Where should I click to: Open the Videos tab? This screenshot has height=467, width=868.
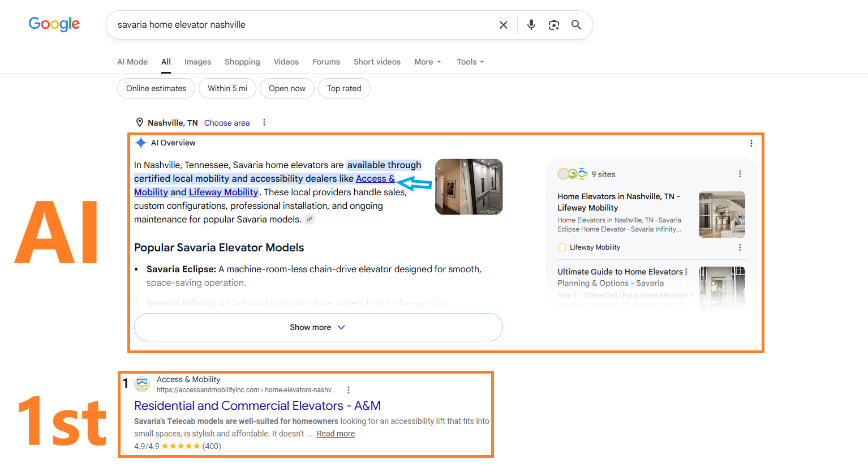click(286, 62)
